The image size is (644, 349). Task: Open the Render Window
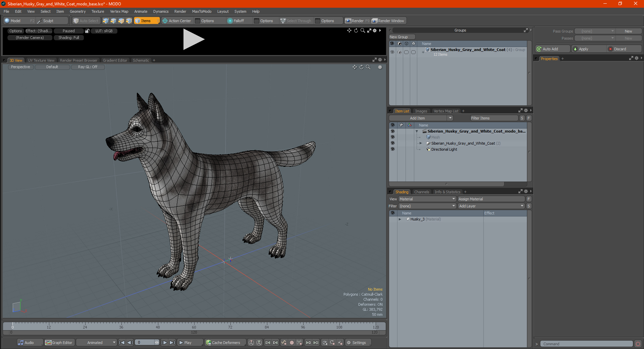pos(388,21)
